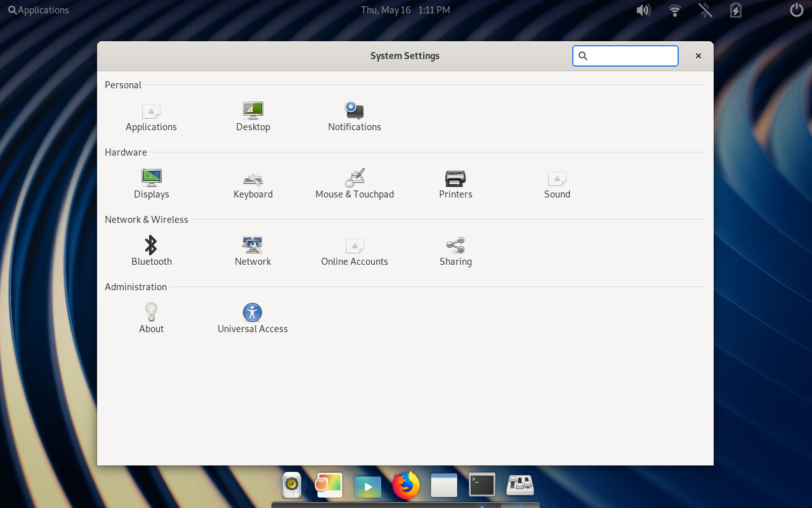
Task: Open Bluetooth settings panel
Action: (151, 251)
